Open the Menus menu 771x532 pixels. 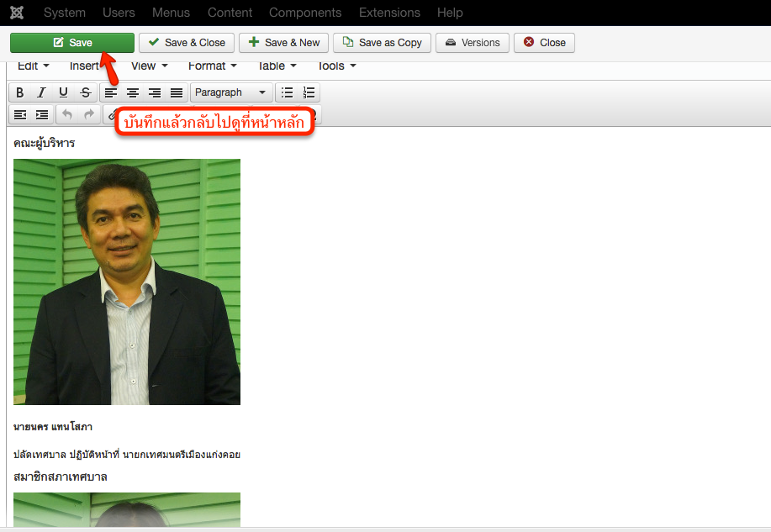point(171,13)
